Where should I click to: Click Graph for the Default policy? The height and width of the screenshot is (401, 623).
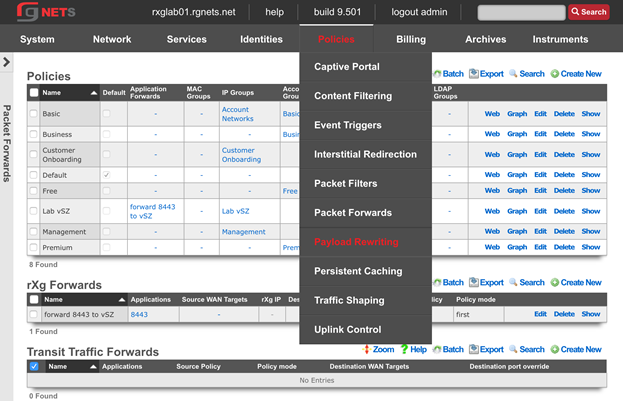pyautogui.click(x=517, y=174)
